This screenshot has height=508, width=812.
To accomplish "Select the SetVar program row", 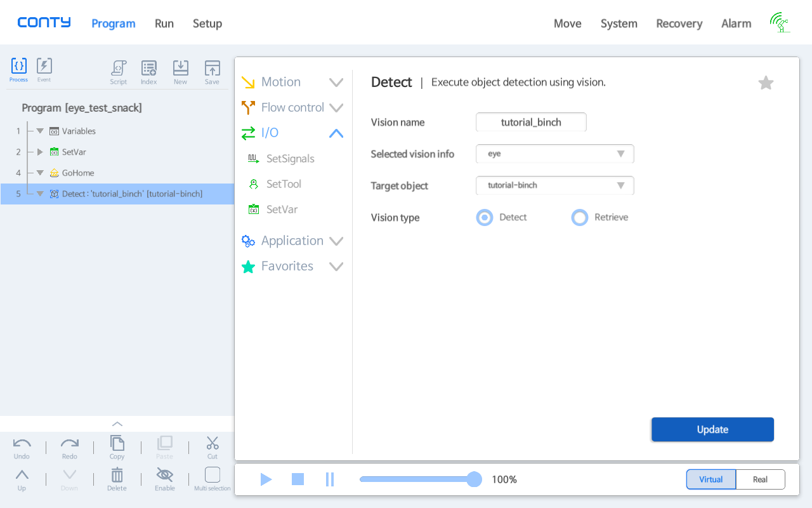I will click(117, 152).
